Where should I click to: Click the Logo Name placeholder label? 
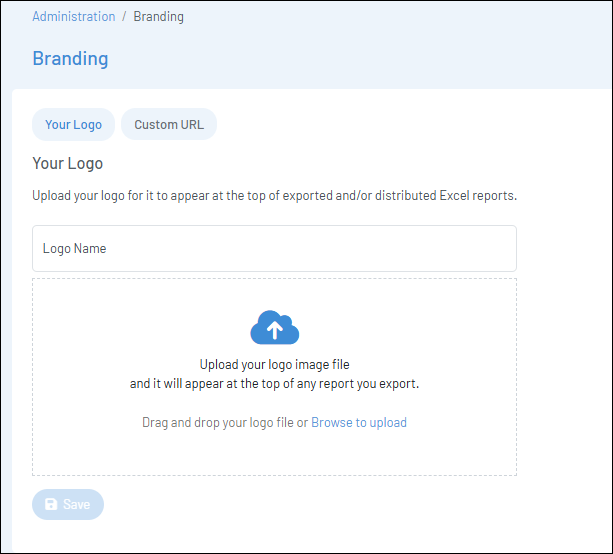pyautogui.click(x=74, y=249)
